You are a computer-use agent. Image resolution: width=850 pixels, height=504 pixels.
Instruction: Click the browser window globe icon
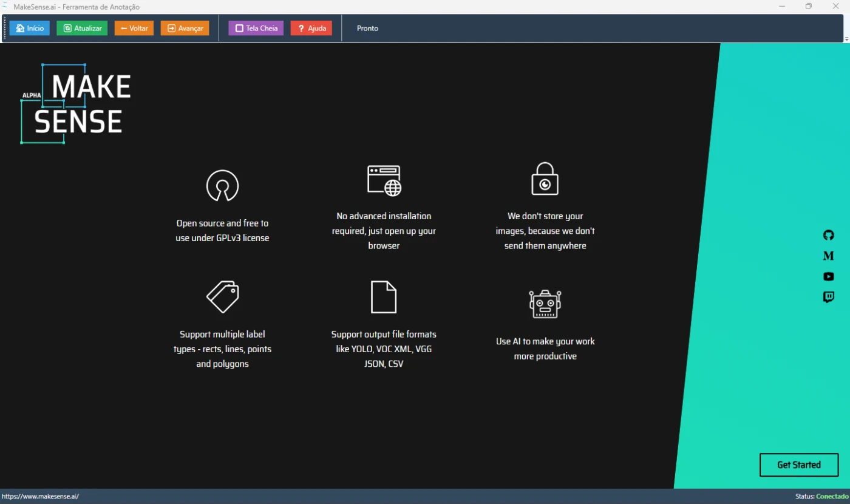[x=384, y=180]
